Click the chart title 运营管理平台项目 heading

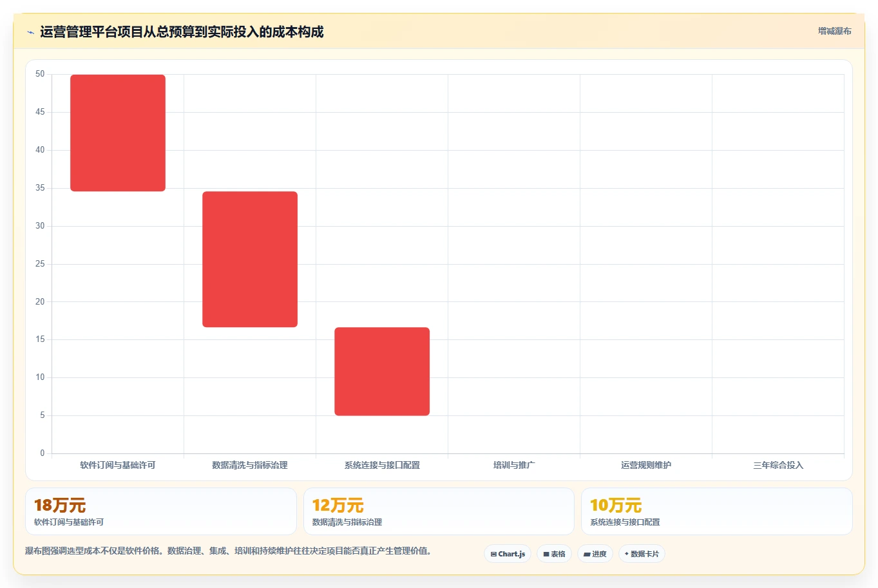pos(182,32)
